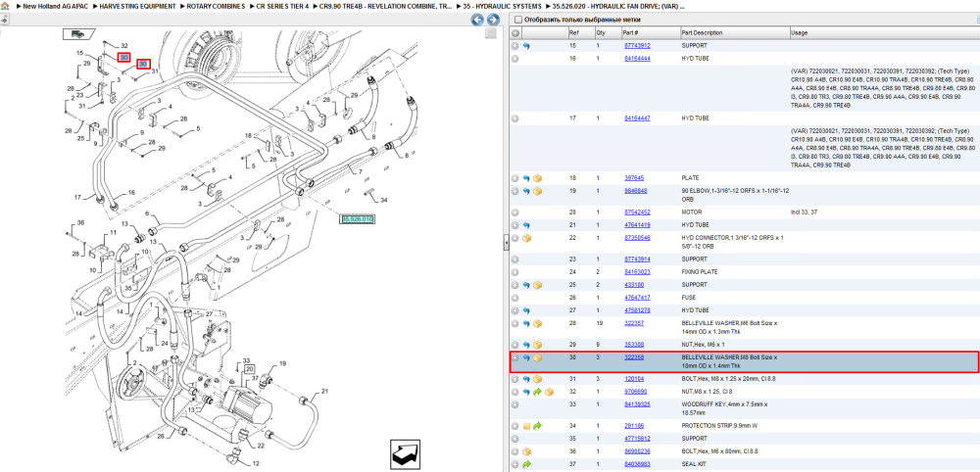
Task: Open part number link 87542452
Action: tap(637, 212)
